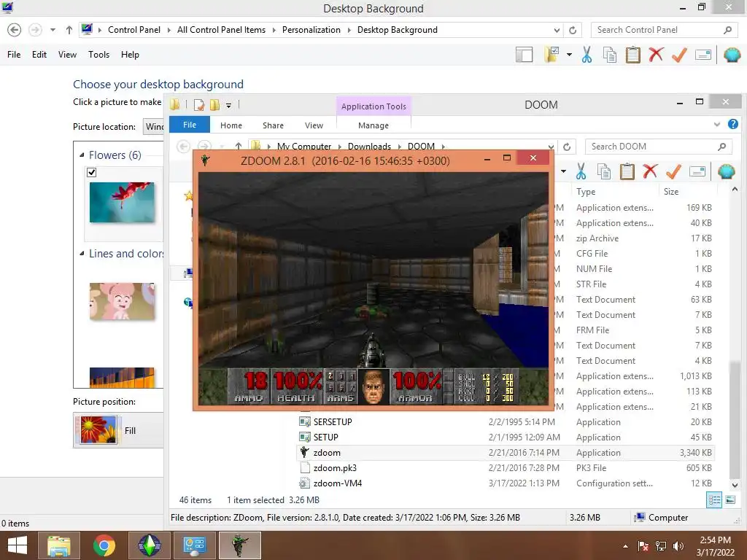Image resolution: width=747 pixels, height=560 pixels.
Task: Show hidden system tray icons
Action: pos(625,546)
